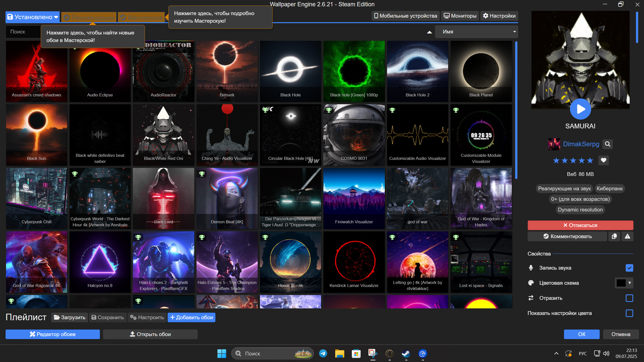Play the SAMURAI wallpaper preview
The height and width of the screenshot is (362, 644).
(x=580, y=109)
